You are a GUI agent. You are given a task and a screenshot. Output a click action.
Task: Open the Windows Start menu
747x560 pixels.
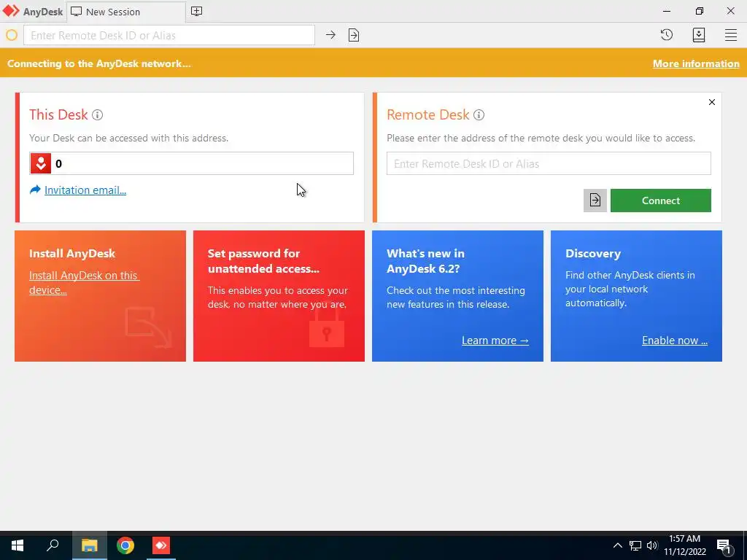pos(18,545)
